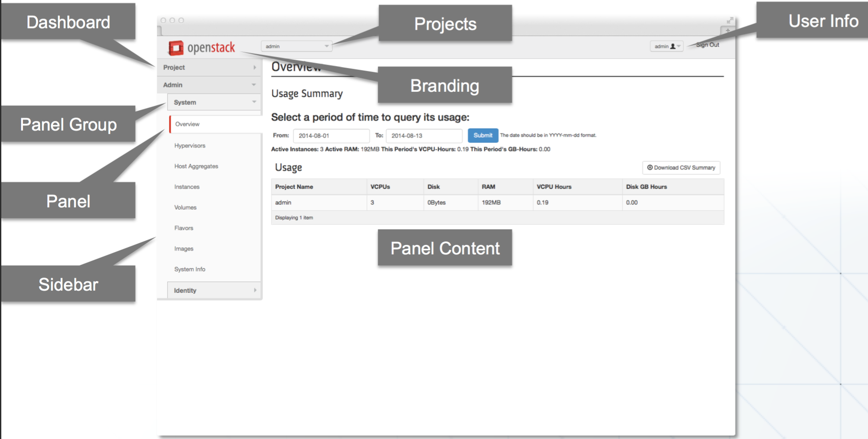
Task: Click Download CSV Summary button
Action: point(681,168)
